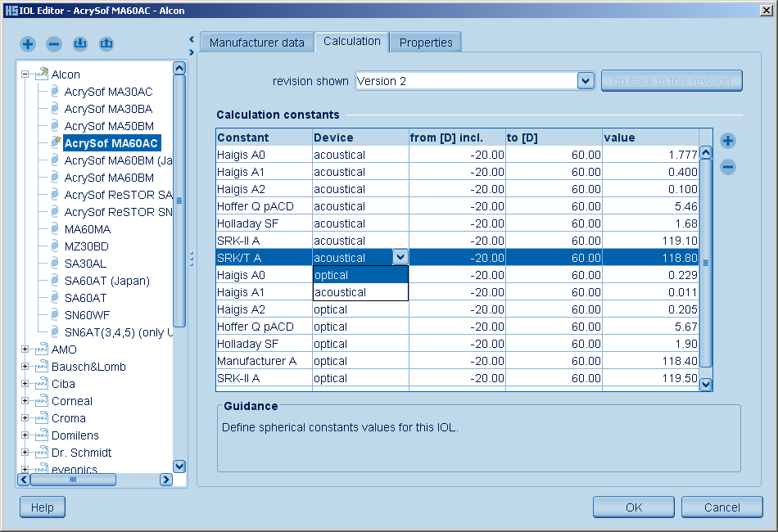Open the revision shown dropdown

[585, 81]
